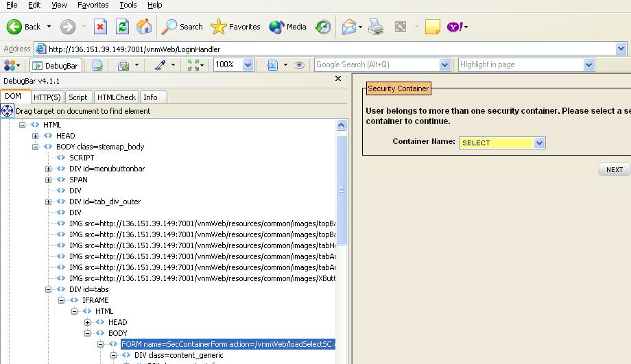Click in the Google Search input field
This screenshot has height=364, width=631.
coord(376,65)
